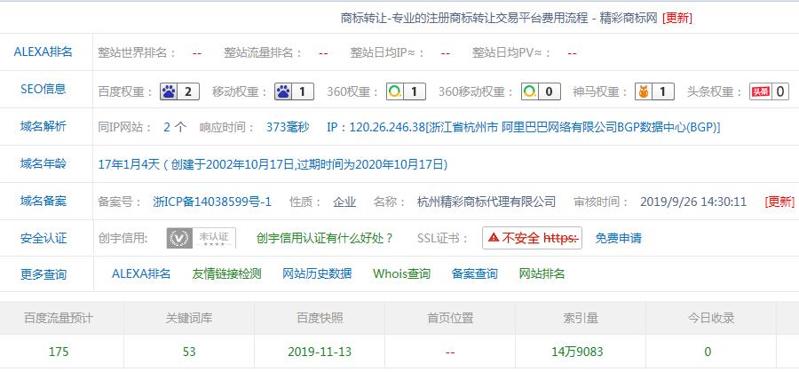Open the IP address 120.26.246.38 link
The width and height of the screenshot is (799, 372).
523,127
